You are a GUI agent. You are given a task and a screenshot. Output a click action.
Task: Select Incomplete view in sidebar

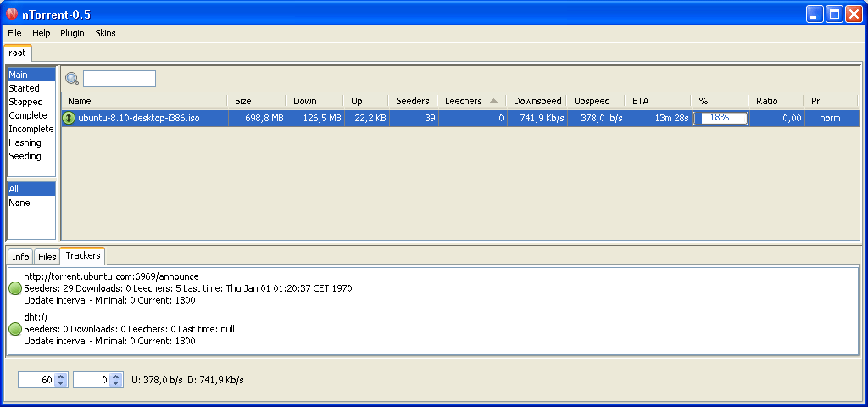[x=31, y=129]
